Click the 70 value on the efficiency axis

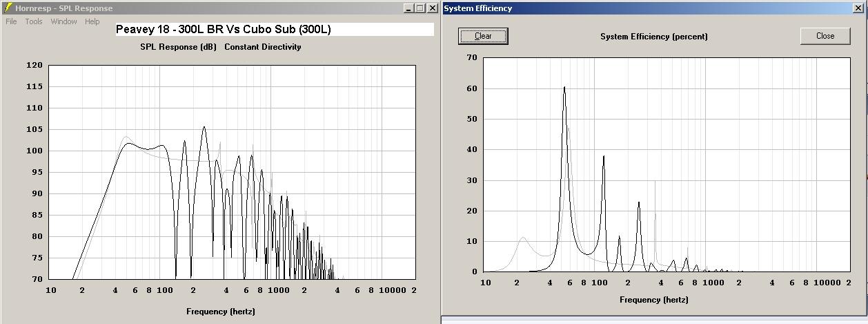[472, 58]
